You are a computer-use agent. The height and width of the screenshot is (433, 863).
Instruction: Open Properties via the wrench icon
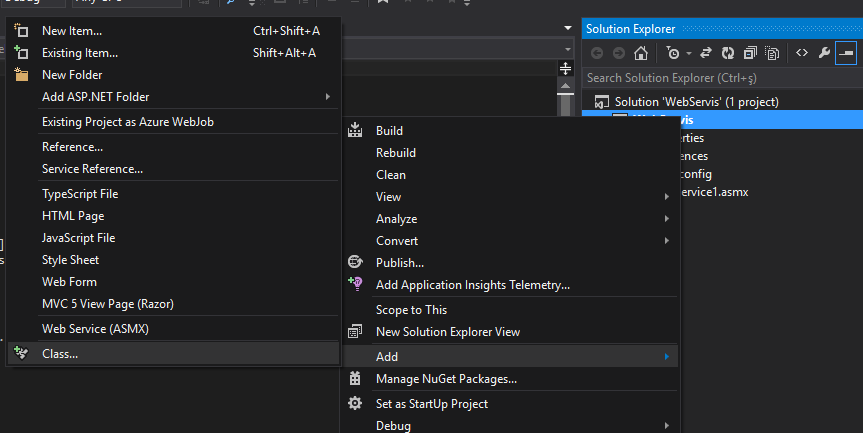pyautogui.click(x=824, y=53)
